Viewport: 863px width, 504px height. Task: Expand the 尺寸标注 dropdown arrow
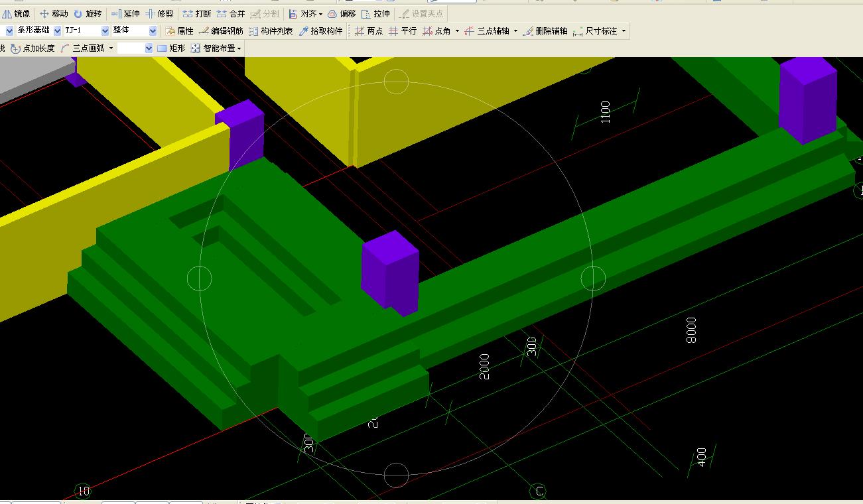[624, 31]
